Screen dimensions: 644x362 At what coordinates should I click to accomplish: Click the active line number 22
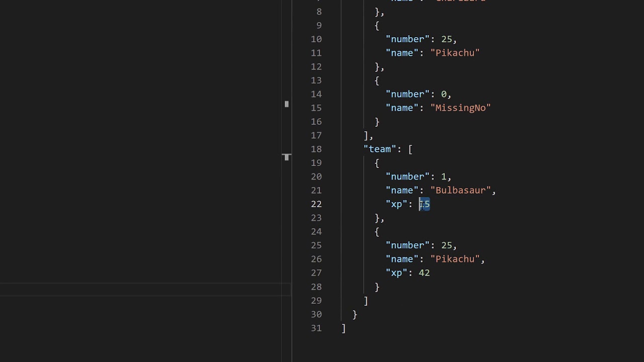point(316,204)
